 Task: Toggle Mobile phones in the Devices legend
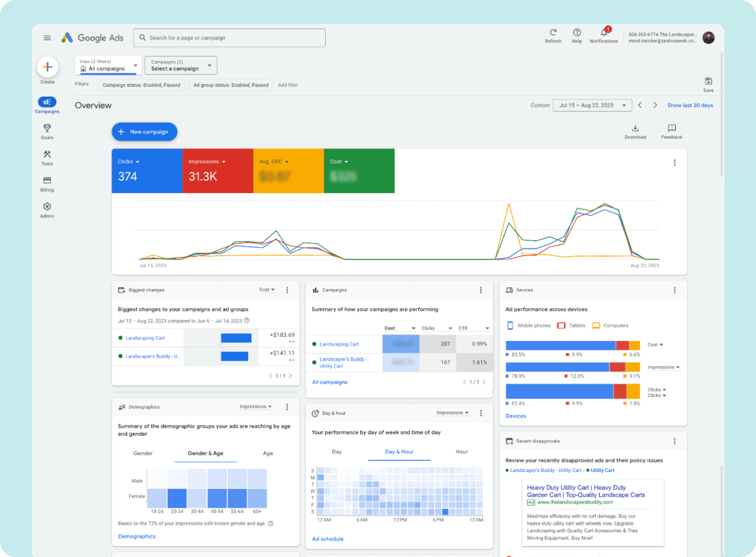click(529, 325)
